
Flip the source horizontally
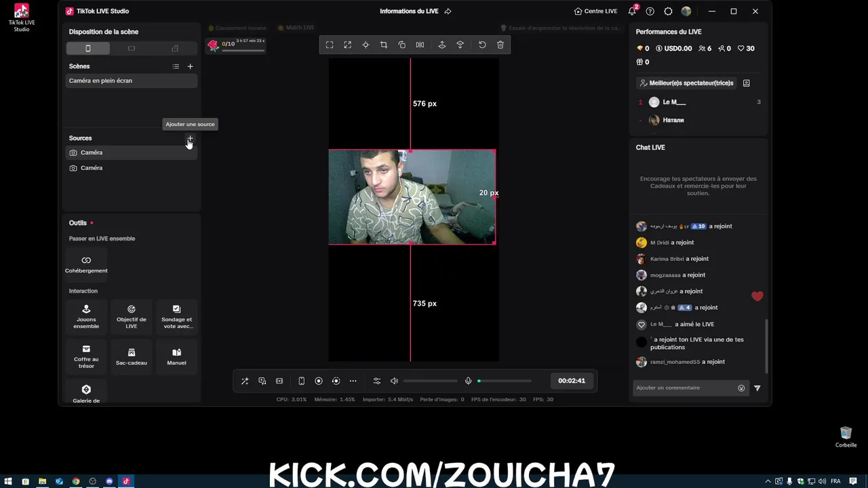(420, 45)
